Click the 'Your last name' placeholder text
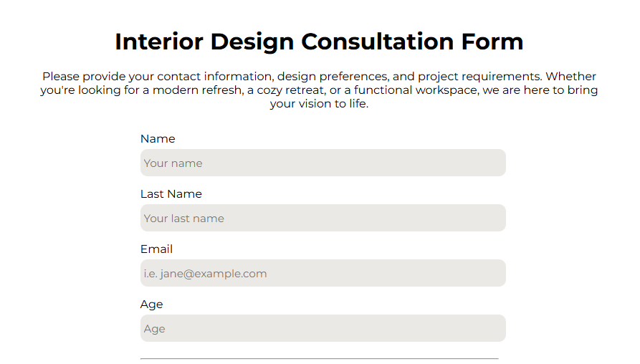 pyautogui.click(x=184, y=219)
